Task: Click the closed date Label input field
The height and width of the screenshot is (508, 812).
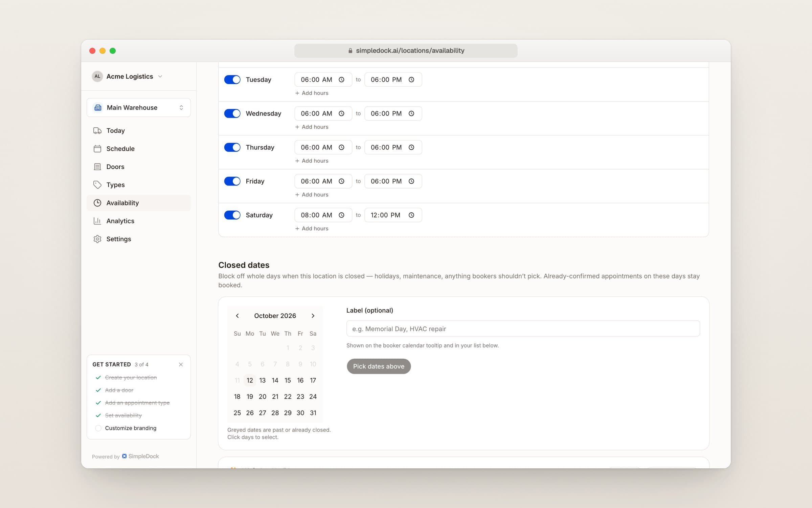Action: coord(523,329)
